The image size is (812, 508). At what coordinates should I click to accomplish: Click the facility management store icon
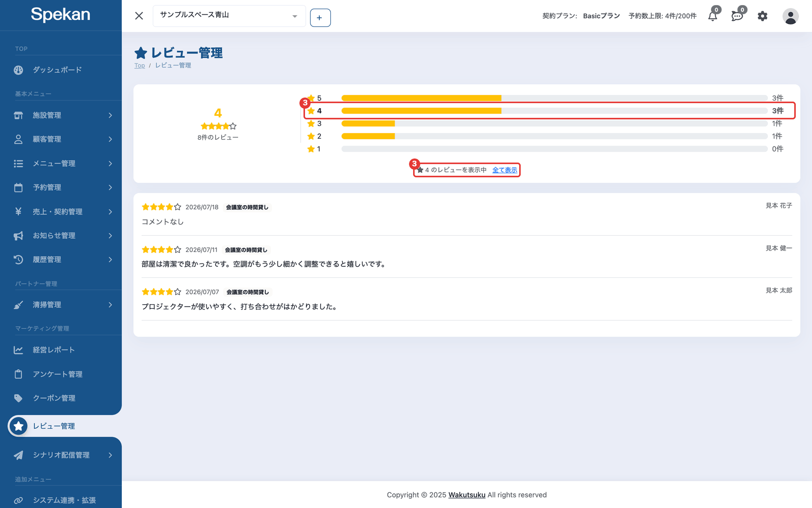18,115
